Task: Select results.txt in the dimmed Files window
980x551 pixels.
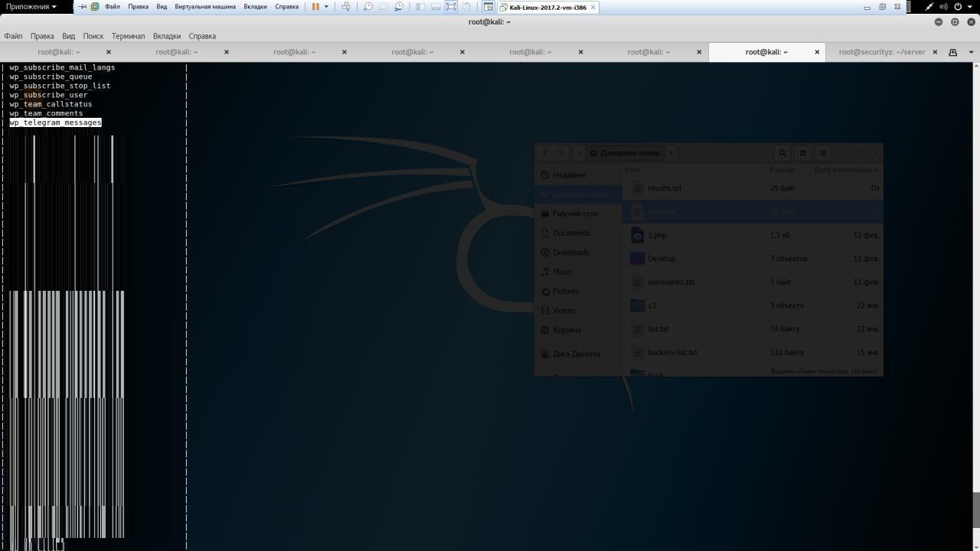Action: [753, 188]
